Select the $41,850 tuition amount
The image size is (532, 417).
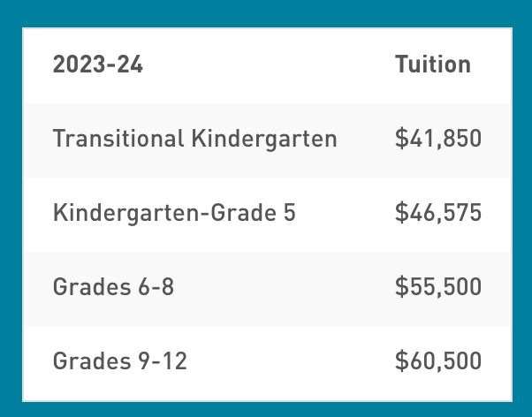437,139
